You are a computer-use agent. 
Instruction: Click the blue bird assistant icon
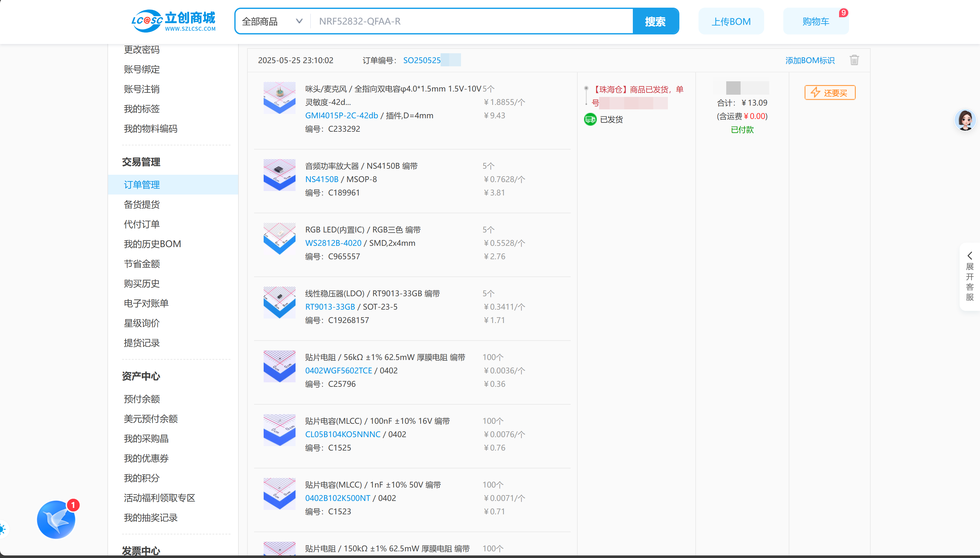[56, 519]
